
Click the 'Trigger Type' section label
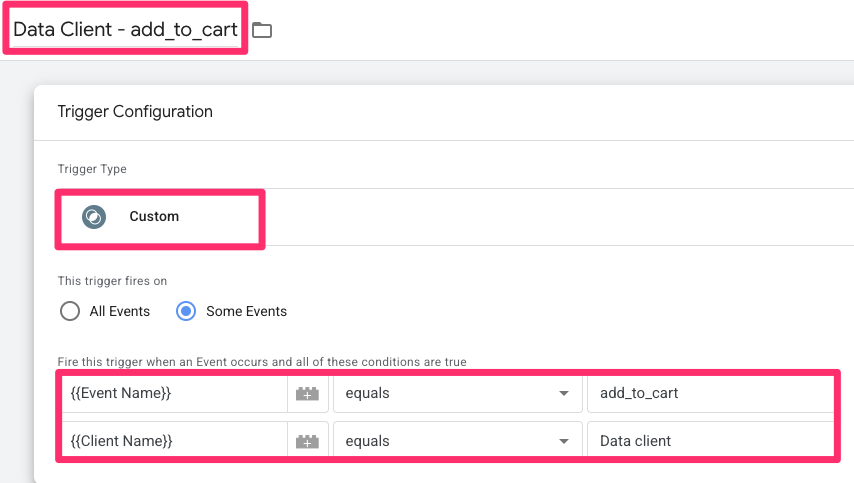(x=92, y=169)
